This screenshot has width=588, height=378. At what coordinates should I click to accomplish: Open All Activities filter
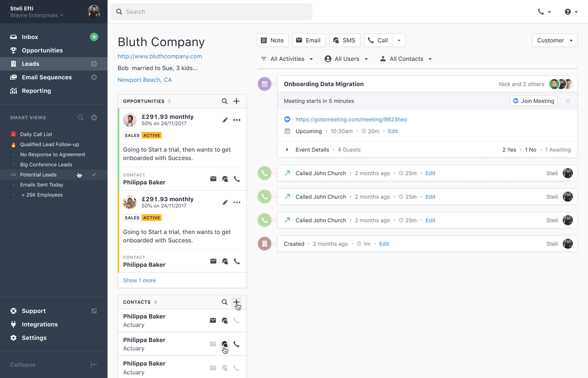pyautogui.click(x=287, y=59)
